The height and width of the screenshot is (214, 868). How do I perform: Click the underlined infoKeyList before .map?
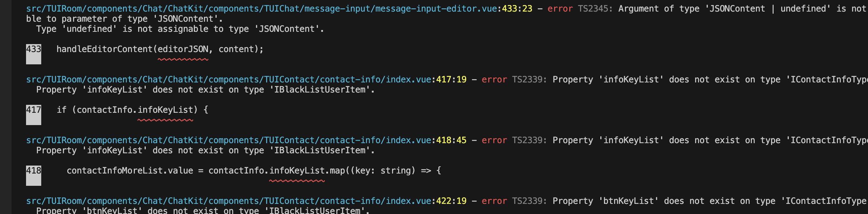coord(297,171)
